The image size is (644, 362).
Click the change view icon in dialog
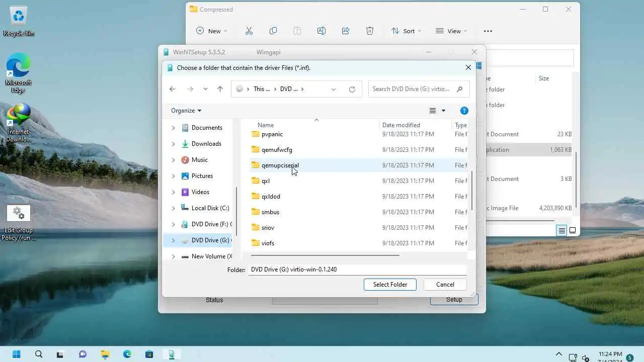433,111
